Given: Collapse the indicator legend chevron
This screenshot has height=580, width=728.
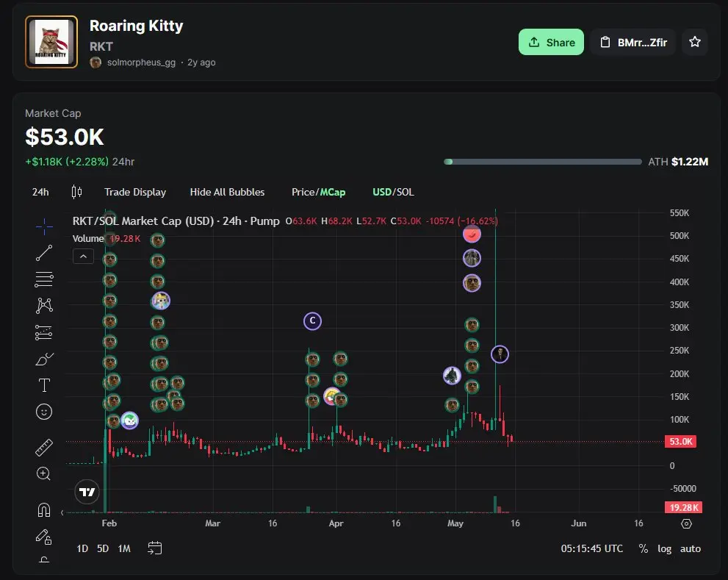Looking at the screenshot, I should coord(83,256).
